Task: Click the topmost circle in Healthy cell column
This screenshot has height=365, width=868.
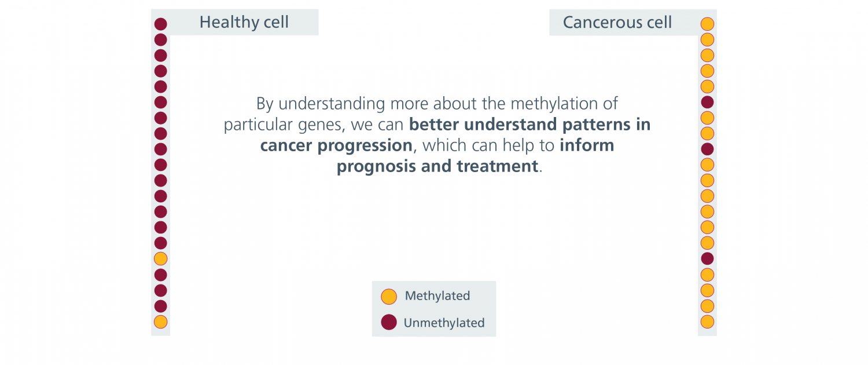Action: coord(161,24)
